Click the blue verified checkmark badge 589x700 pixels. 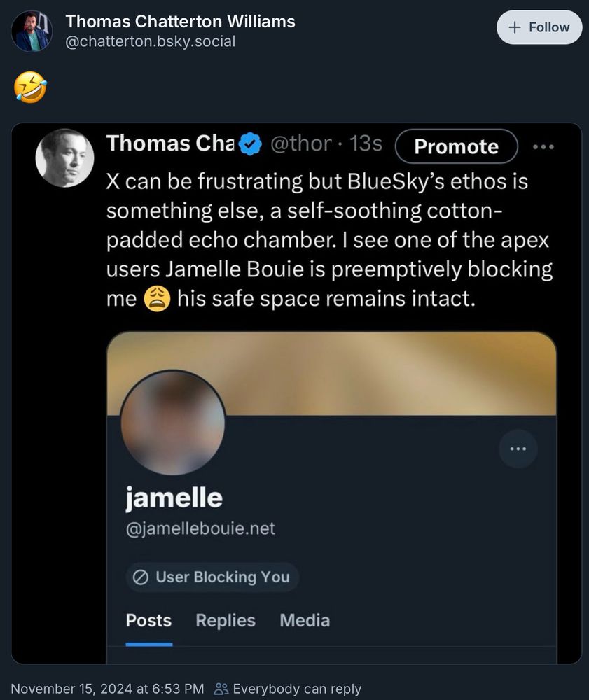click(250, 143)
